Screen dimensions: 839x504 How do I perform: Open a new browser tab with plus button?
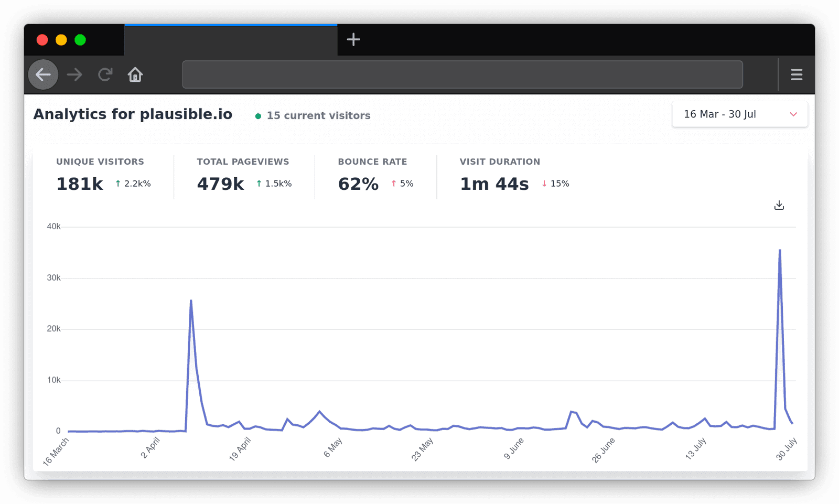pos(353,39)
